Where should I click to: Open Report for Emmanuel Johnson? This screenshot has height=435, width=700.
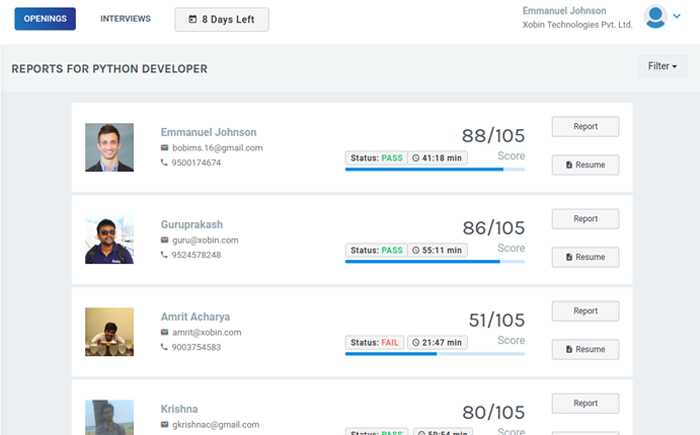click(x=585, y=127)
